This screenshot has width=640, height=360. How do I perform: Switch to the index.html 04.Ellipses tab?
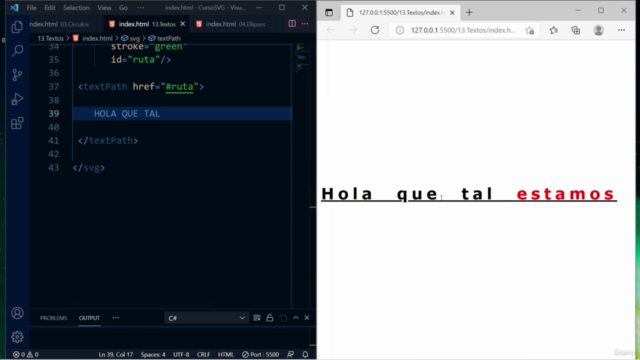(x=231, y=24)
